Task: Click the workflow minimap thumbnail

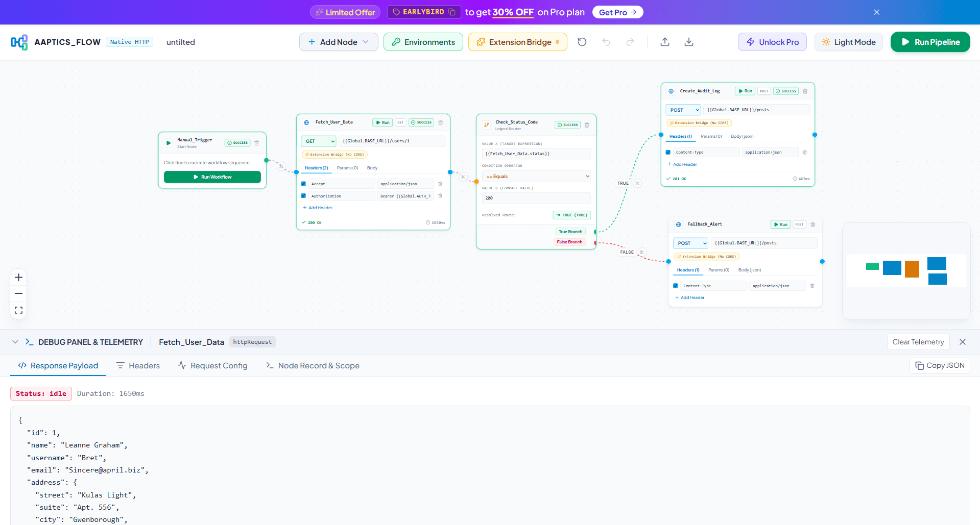Action: 906,270
